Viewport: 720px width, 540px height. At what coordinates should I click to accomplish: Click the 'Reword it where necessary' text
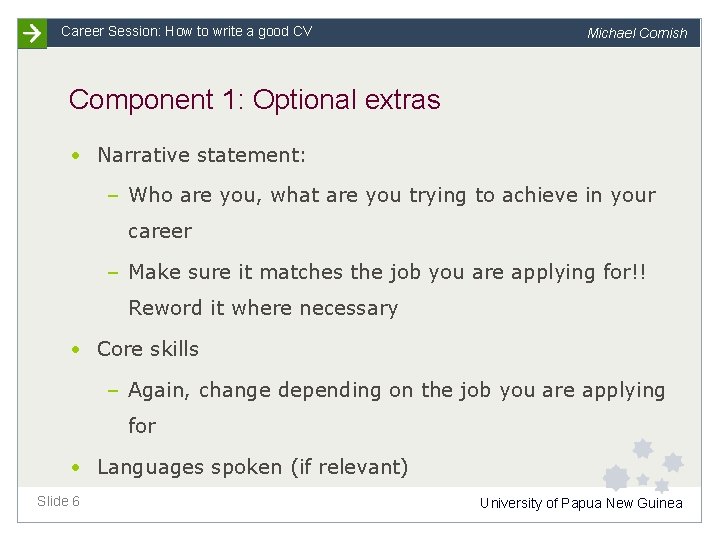(263, 308)
